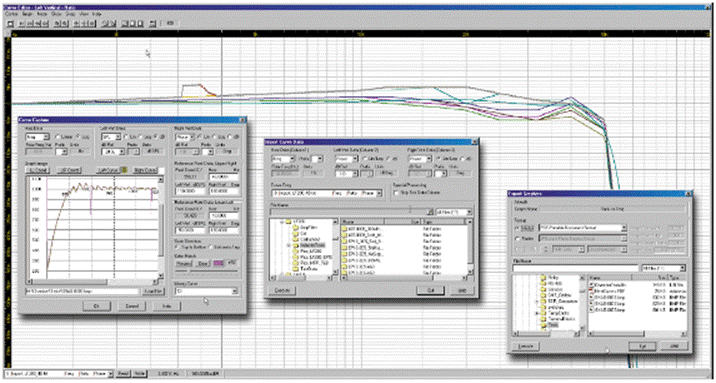
Task: Click the bitmap file path field in Curve Capture
Action: coord(82,291)
